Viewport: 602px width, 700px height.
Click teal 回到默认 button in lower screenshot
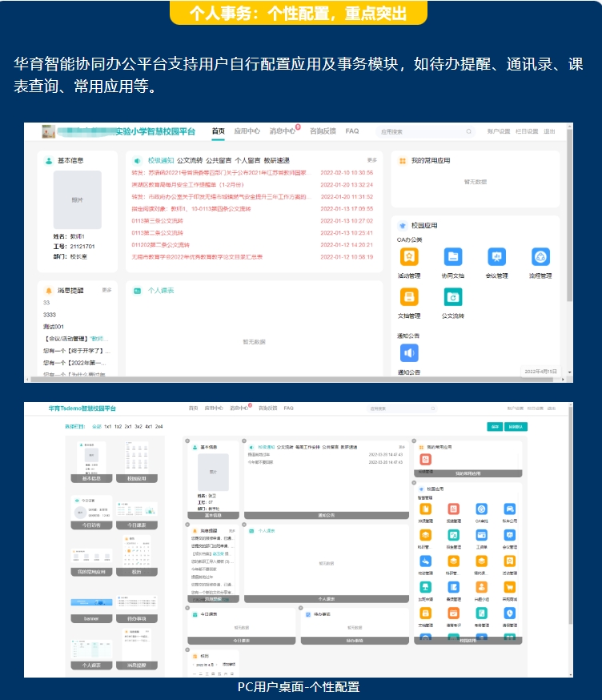pos(516,427)
